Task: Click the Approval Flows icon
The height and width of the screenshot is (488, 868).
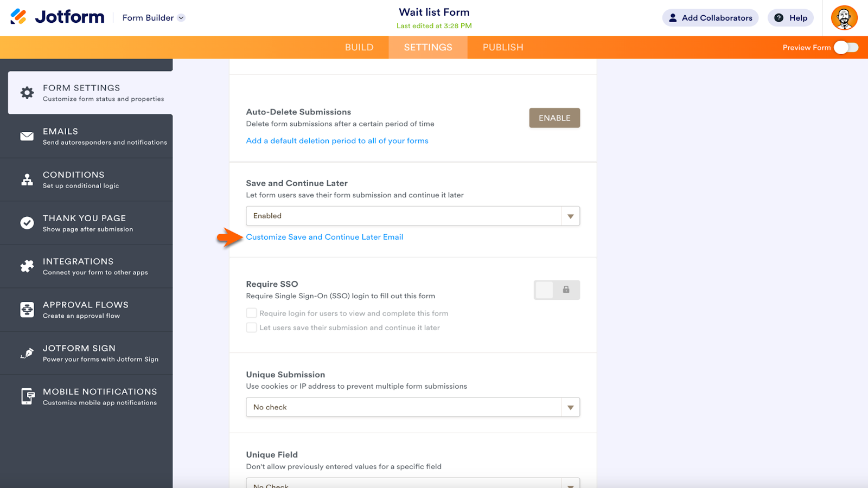Action: pos(27,310)
